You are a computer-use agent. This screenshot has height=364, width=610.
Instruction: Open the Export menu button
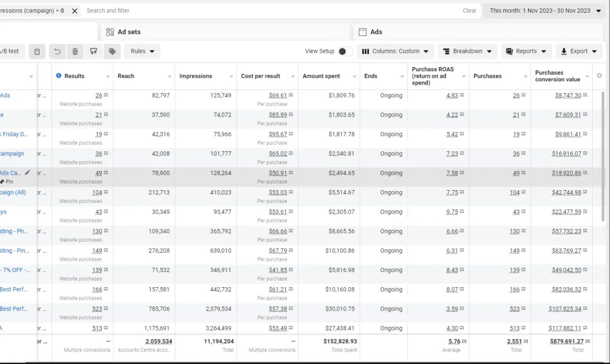coord(578,51)
